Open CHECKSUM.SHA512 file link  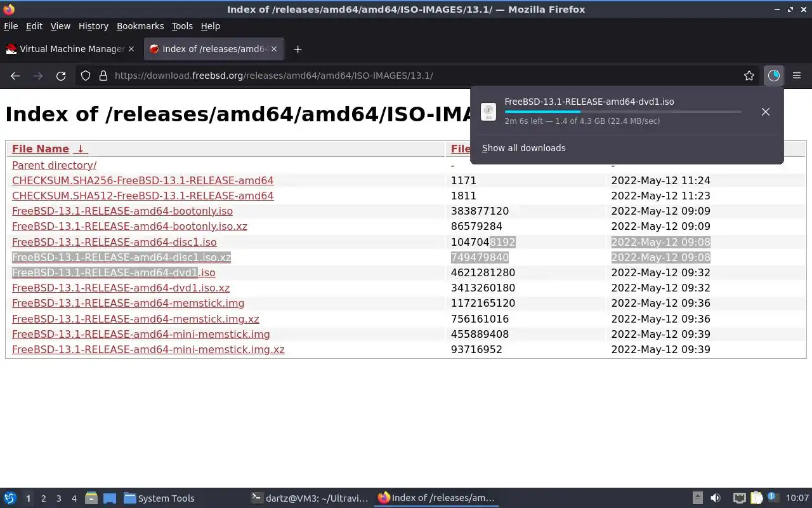[x=143, y=196]
